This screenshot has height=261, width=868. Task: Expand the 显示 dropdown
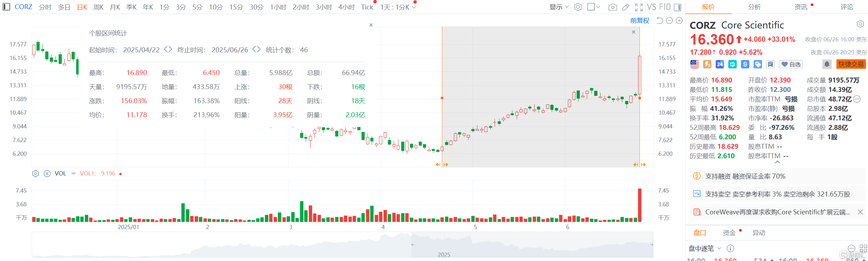[559, 7]
